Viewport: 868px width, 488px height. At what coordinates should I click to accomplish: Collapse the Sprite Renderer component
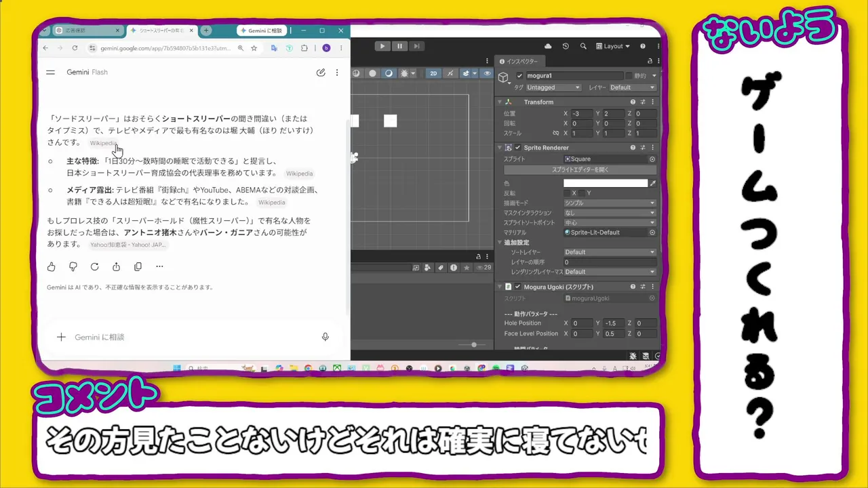click(x=500, y=148)
